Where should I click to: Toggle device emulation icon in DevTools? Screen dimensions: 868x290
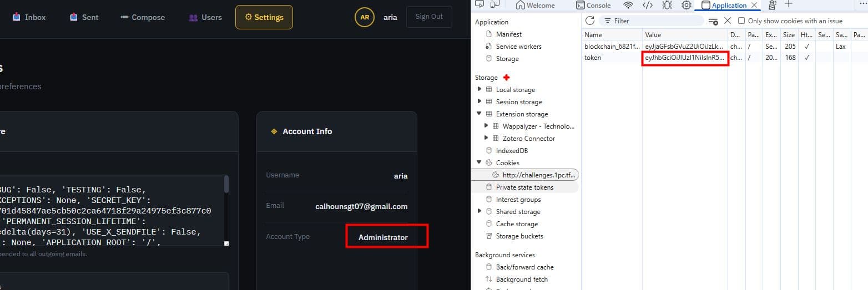coord(496,5)
